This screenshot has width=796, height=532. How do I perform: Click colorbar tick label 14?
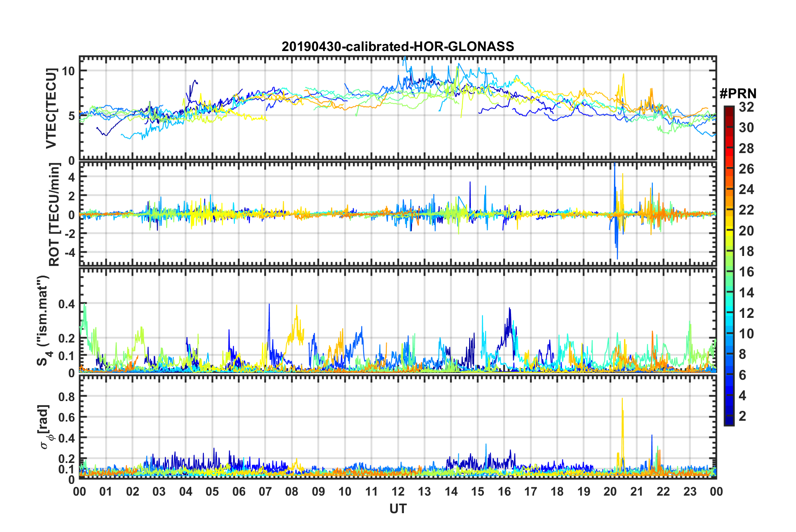[746, 293]
